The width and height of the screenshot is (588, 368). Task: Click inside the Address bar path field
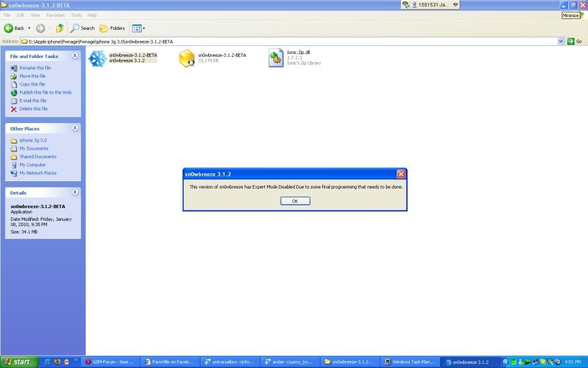[289, 41]
